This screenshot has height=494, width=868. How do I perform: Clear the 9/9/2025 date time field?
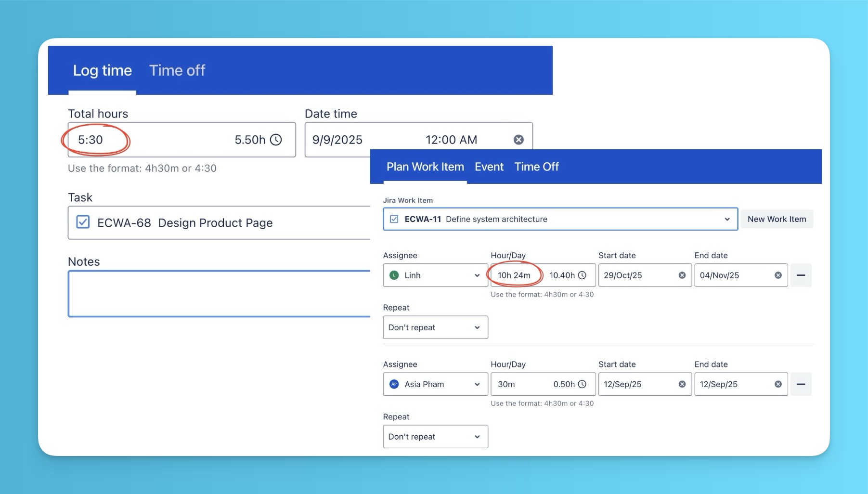point(518,140)
